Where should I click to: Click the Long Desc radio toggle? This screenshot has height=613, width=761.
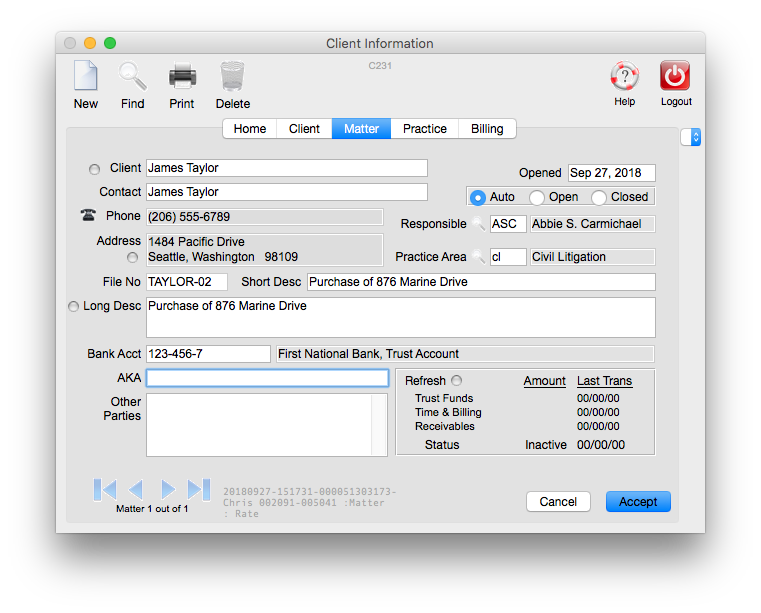coord(73,307)
